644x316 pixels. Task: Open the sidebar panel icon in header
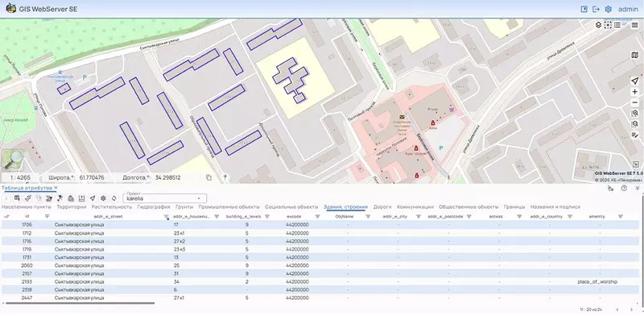584,9
